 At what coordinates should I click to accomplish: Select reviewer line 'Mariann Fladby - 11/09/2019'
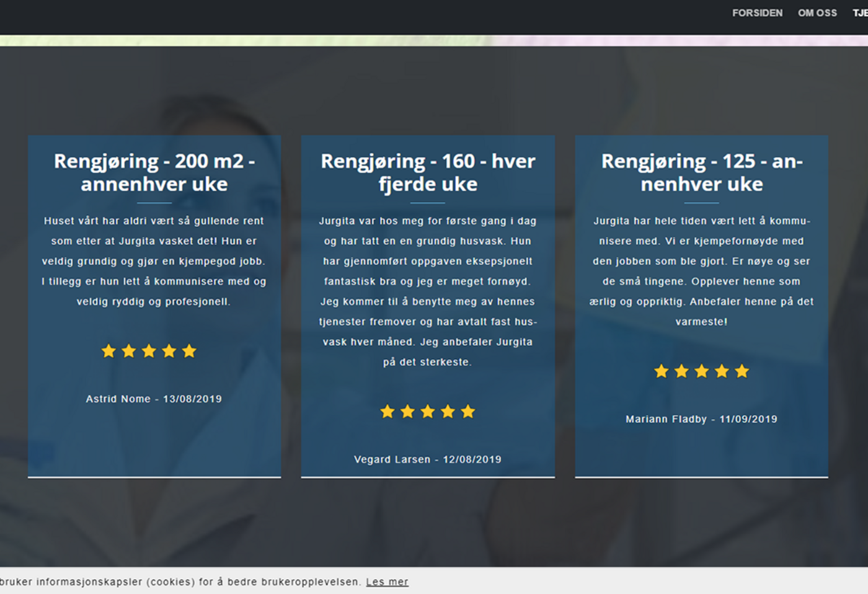point(701,419)
